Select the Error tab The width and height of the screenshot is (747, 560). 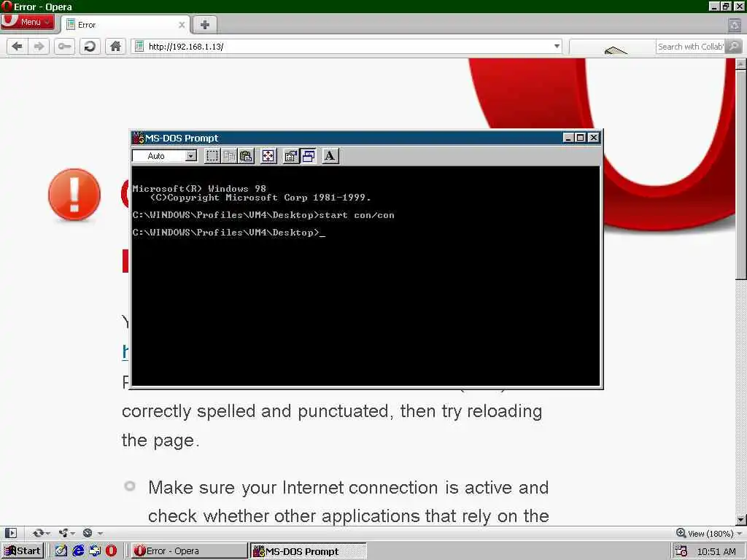coord(125,25)
